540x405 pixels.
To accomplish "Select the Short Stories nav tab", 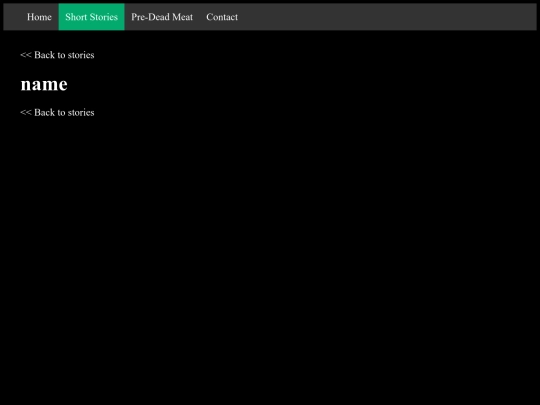I will 92,17.
